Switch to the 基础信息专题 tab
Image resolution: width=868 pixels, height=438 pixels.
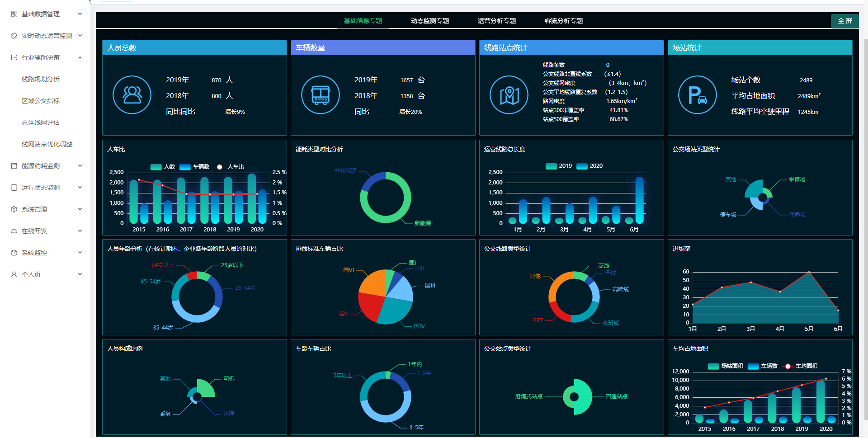click(363, 21)
